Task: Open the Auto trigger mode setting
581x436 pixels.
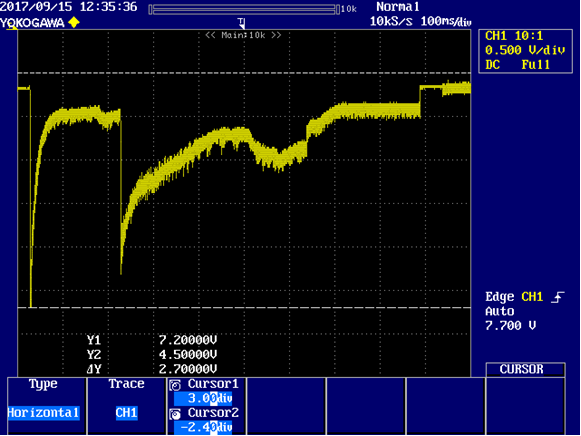Action: tap(499, 311)
